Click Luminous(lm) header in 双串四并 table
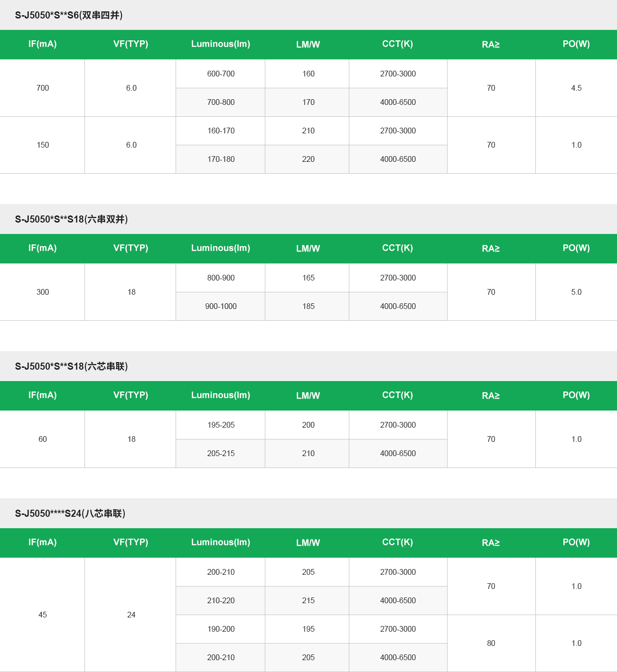Viewport: 617px width, 672px height. tap(221, 44)
